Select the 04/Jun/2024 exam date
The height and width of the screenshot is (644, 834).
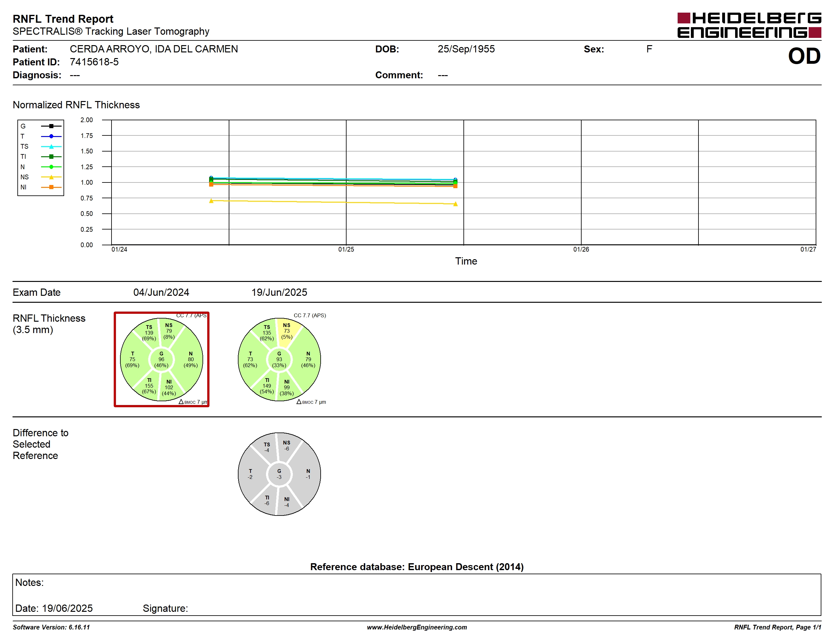[x=161, y=293]
